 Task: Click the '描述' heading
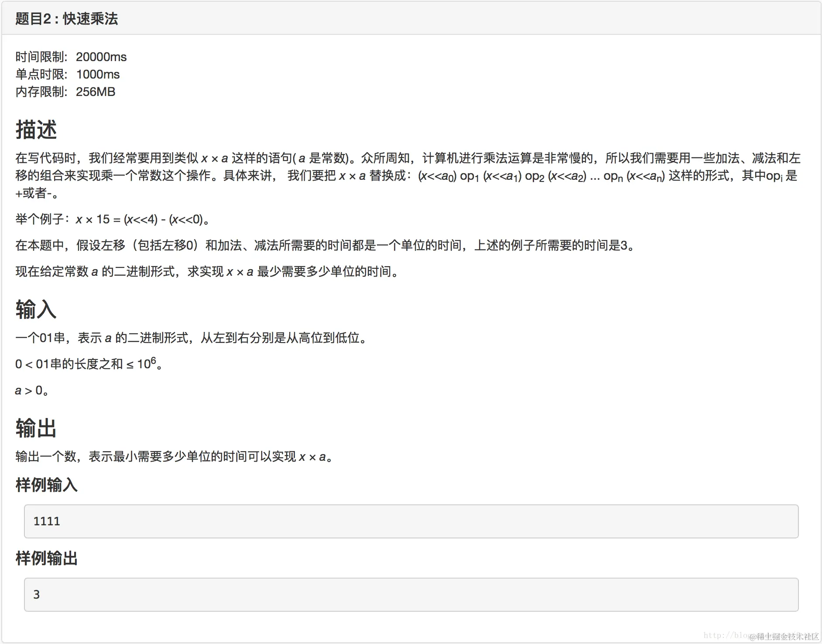click(x=36, y=130)
